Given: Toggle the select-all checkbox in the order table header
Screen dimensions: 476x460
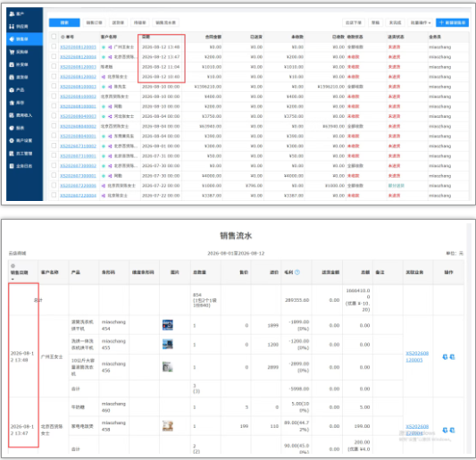Looking at the screenshot, I should coord(54,37).
